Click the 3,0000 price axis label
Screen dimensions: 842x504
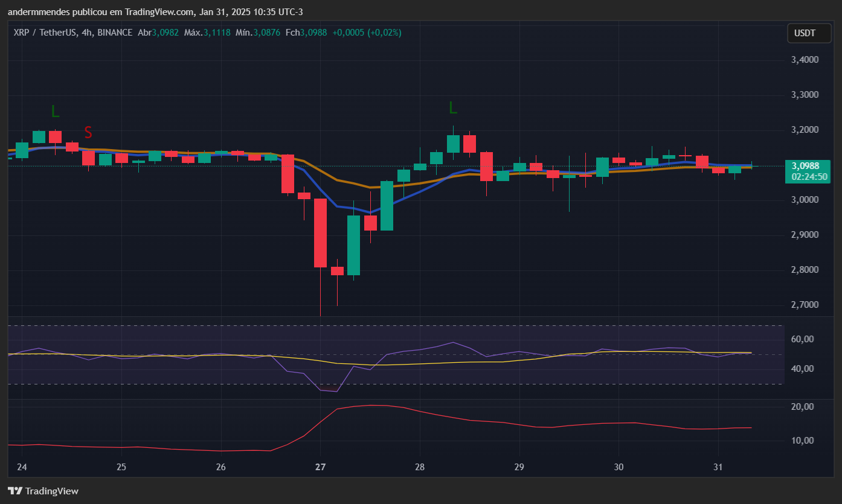tap(805, 200)
